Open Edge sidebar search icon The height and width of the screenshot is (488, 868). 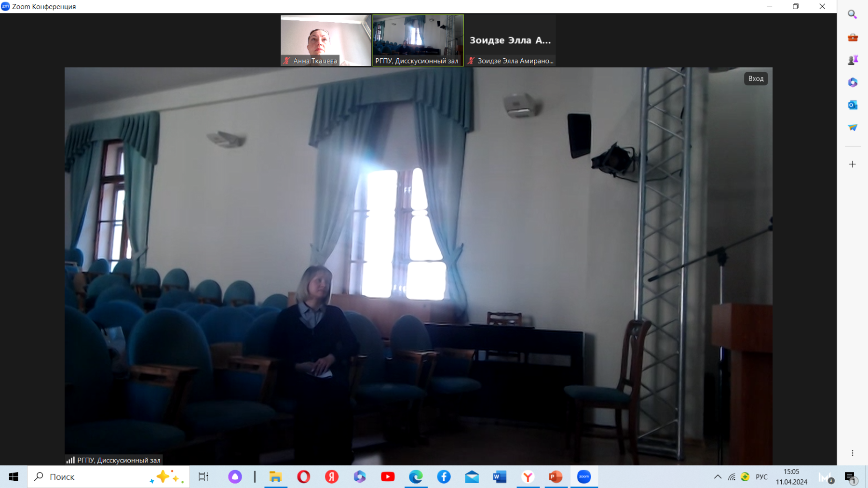click(x=853, y=14)
